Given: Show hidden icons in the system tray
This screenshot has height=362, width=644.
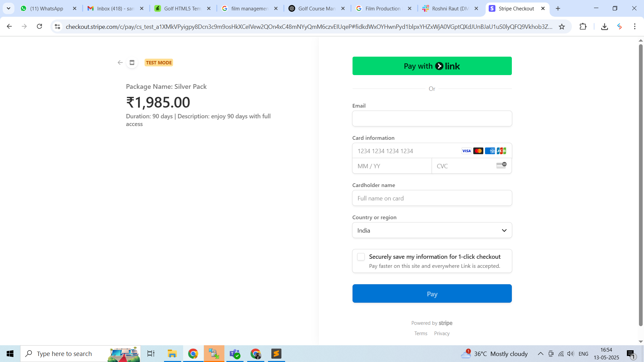Looking at the screenshot, I should (540, 354).
